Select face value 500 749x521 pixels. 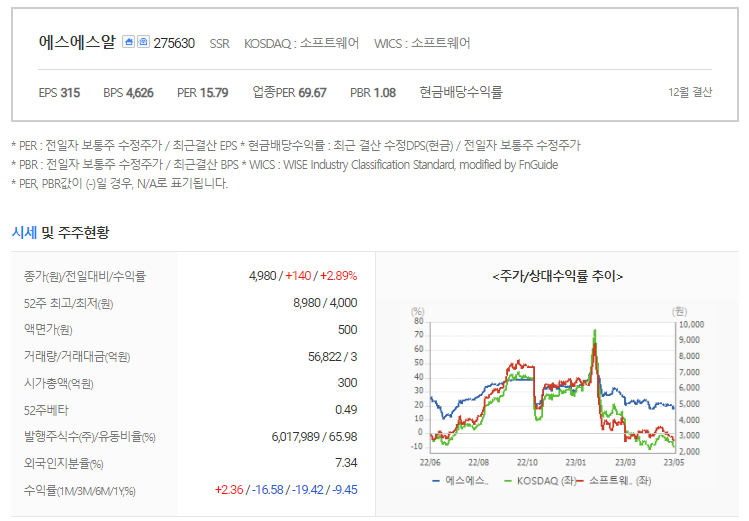347,330
